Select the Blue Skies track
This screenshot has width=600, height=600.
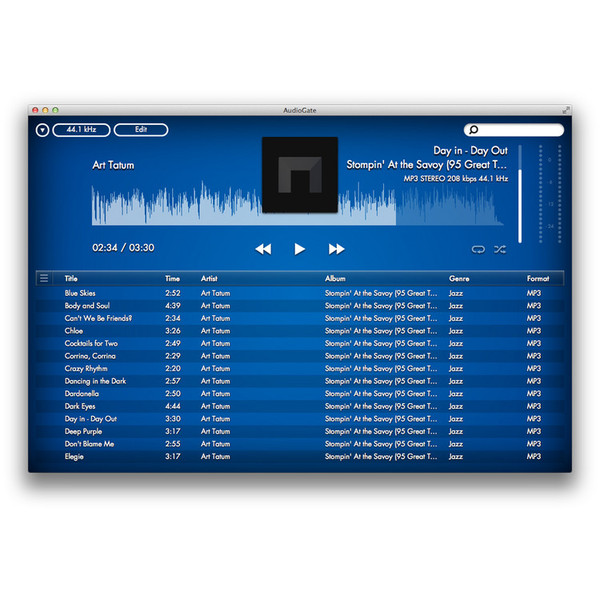[300, 293]
